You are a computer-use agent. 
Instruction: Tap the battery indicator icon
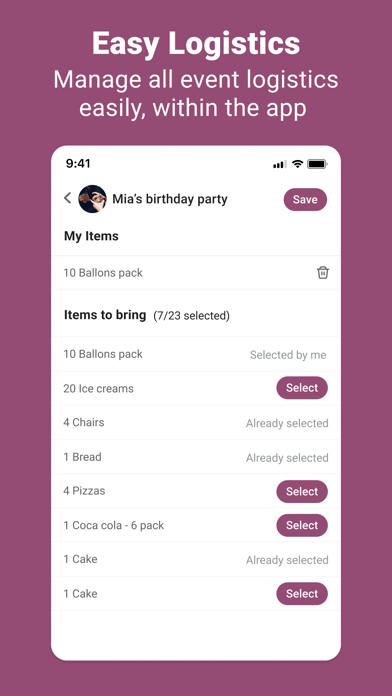coord(317,164)
